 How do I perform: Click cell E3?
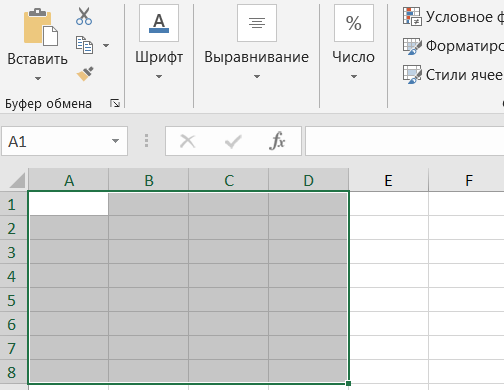389,252
